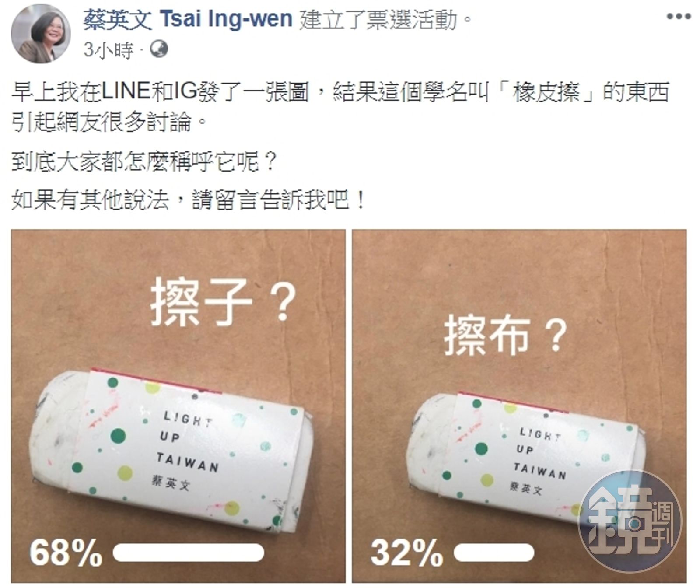This screenshot has width=700, height=588.
Task: Open the right eraser photo
Action: (x=519, y=406)
